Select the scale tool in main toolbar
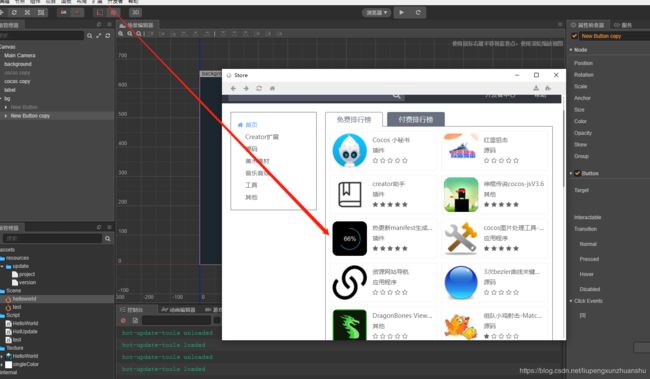 pos(27,12)
